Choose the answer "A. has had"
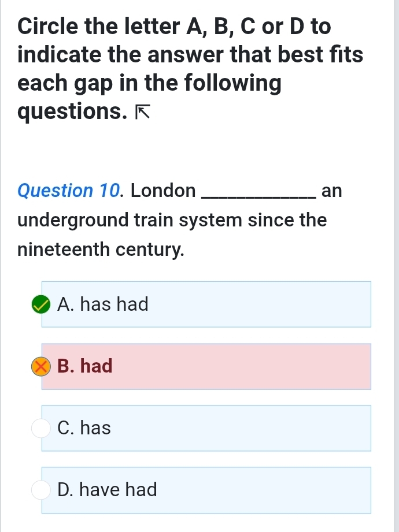Viewport: 399px width, 532px height. point(205,304)
